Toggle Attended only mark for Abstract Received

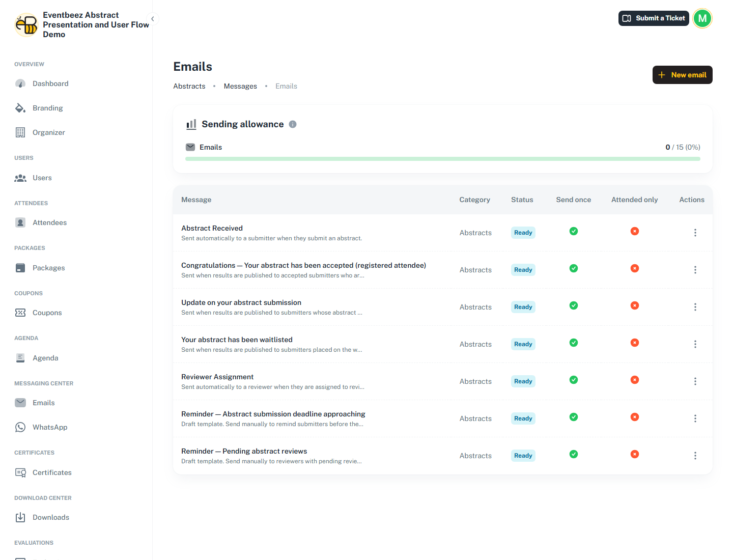click(x=635, y=231)
